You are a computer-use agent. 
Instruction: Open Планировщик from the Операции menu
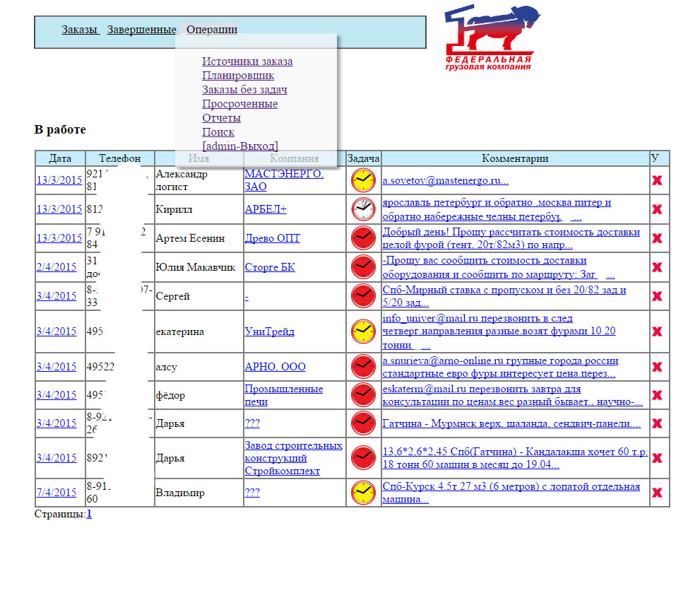tap(238, 76)
